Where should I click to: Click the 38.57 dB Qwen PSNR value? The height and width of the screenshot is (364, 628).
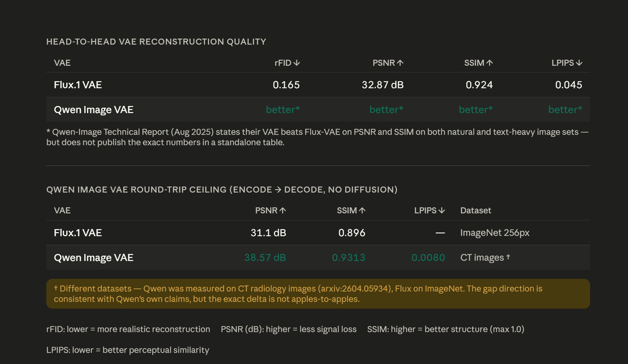265,258
